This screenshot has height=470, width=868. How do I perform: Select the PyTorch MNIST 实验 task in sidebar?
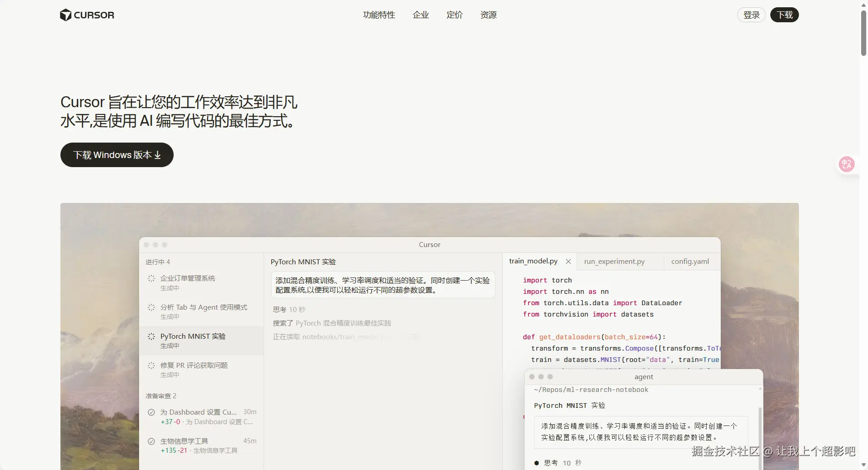pyautogui.click(x=201, y=341)
